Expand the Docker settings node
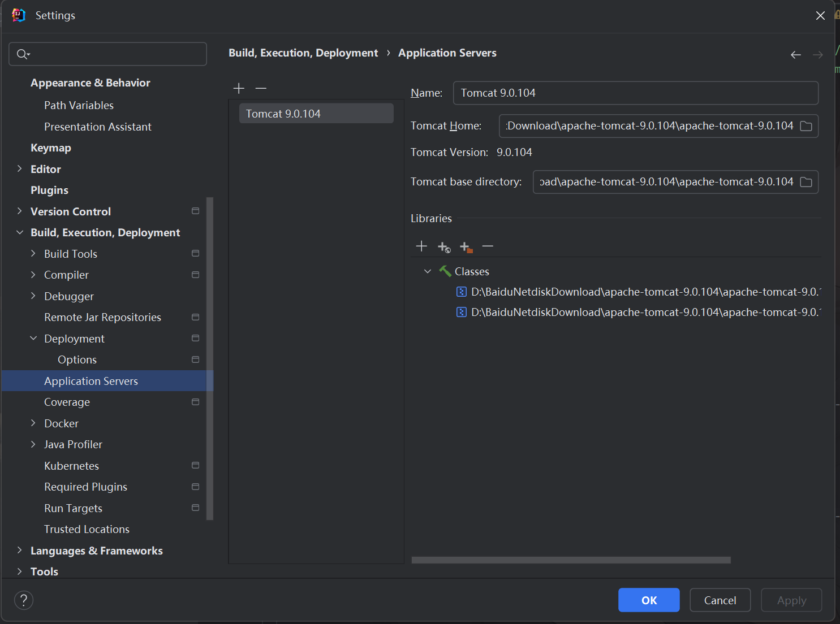840x624 pixels. (33, 423)
